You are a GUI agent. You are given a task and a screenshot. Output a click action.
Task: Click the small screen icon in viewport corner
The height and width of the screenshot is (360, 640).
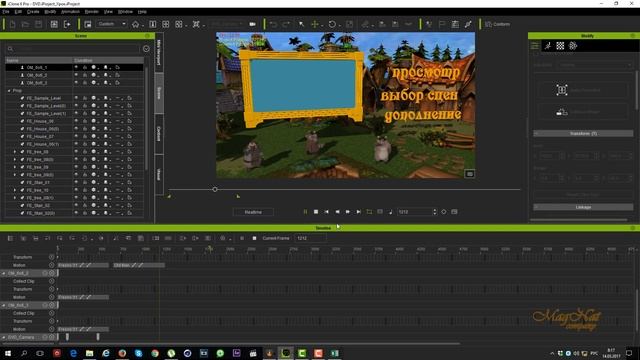point(470,174)
